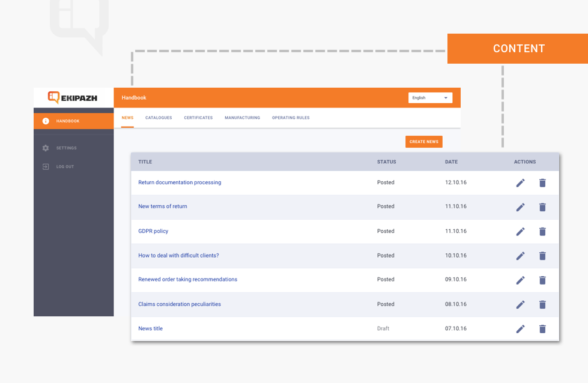Screen dimensions: 588x383
Task: Delete 'How to deal with difficult clients?' entry
Action: pos(542,256)
